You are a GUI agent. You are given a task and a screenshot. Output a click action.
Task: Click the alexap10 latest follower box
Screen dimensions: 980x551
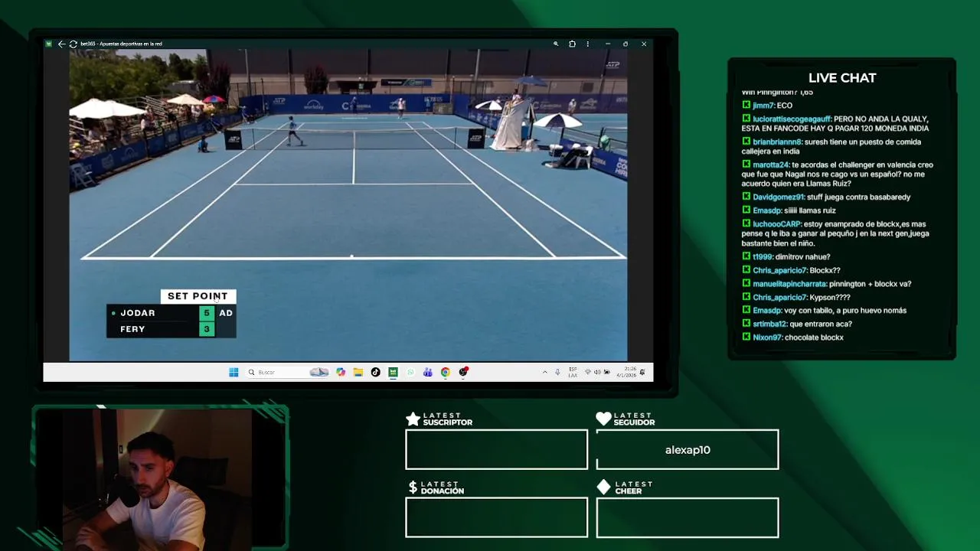click(x=688, y=449)
